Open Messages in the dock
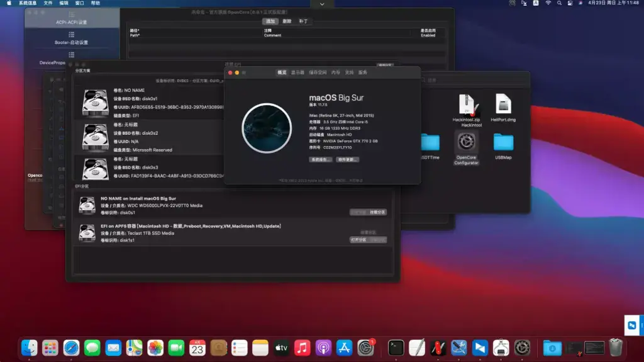 [x=92, y=348]
